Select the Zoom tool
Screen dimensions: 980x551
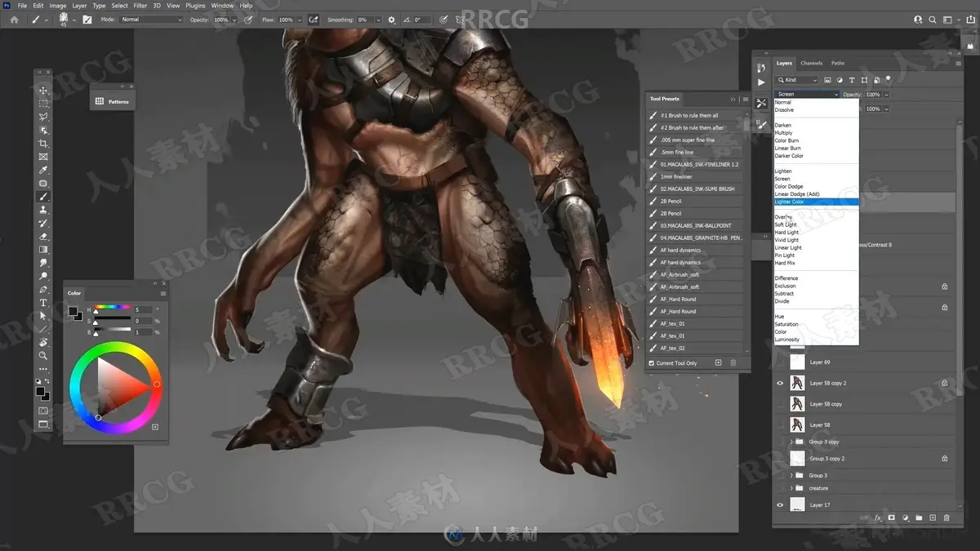pyautogui.click(x=43, y=356)
